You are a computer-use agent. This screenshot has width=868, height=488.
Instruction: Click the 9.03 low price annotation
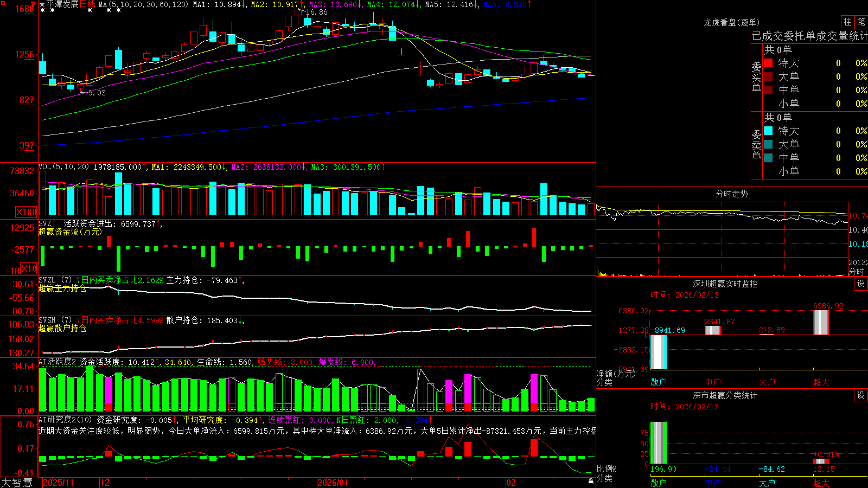97,93
